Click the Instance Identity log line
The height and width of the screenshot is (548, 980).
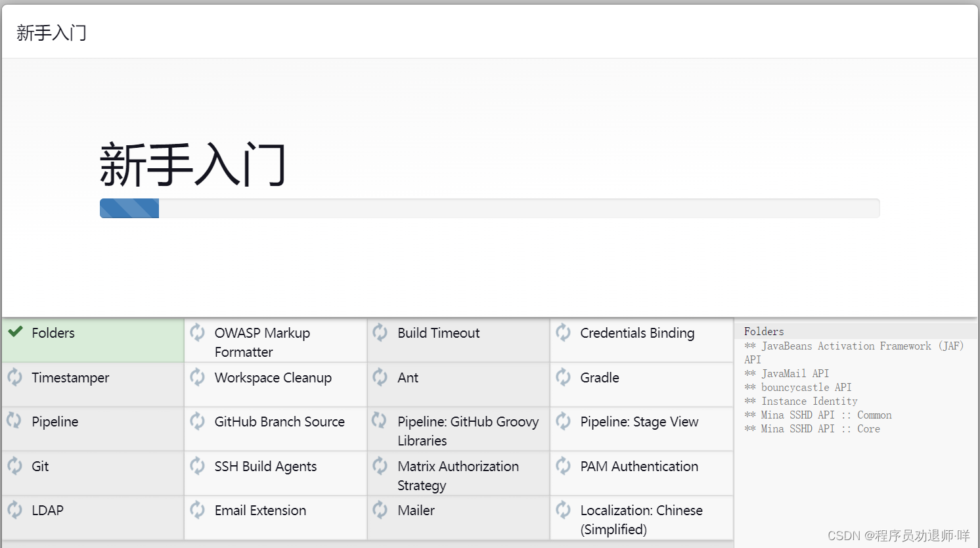coord(801,401)
